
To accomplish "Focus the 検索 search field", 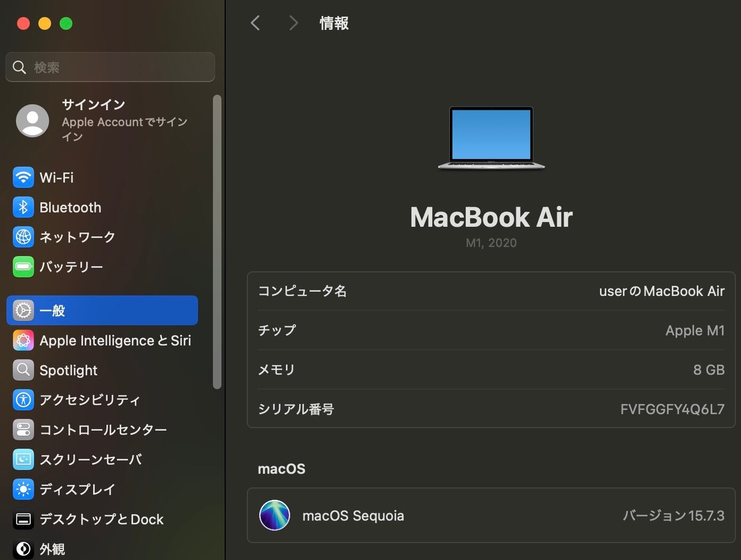I will 110,67.
